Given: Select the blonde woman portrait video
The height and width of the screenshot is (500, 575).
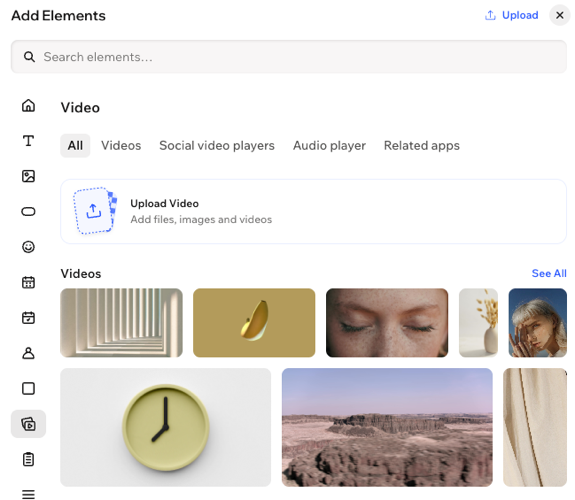Looking at the screenshot, I should click(x=538, y=323).
